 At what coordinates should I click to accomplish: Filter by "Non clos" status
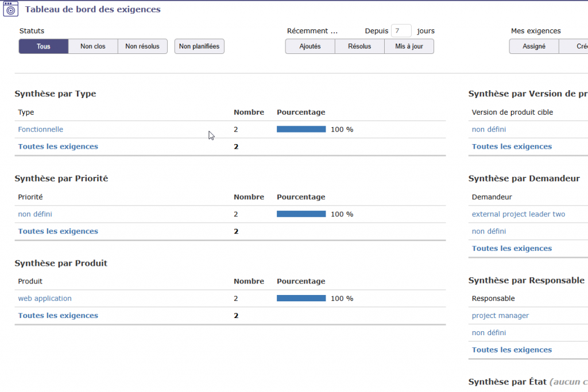tap(92, 46)
